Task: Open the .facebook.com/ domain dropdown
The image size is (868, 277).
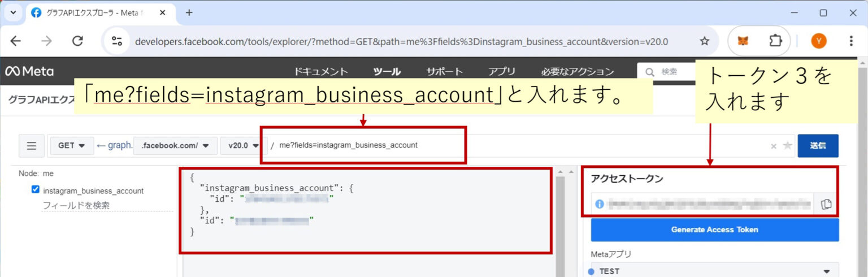Action: (x=175, y=145)
